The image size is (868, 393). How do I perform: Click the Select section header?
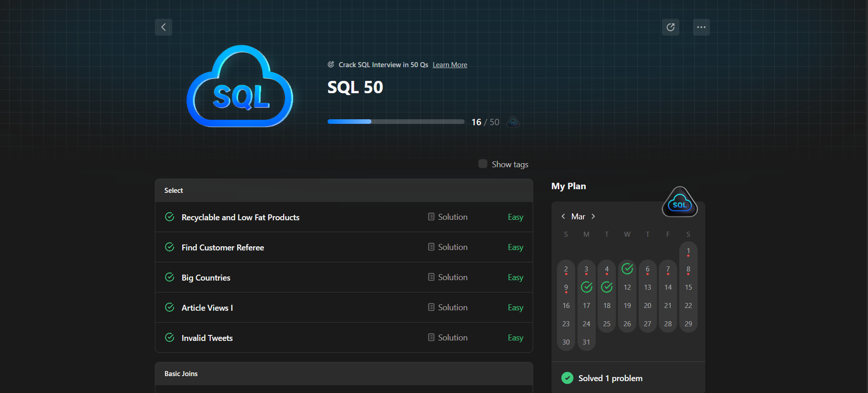pyautogui.click(x=344, y=191)
